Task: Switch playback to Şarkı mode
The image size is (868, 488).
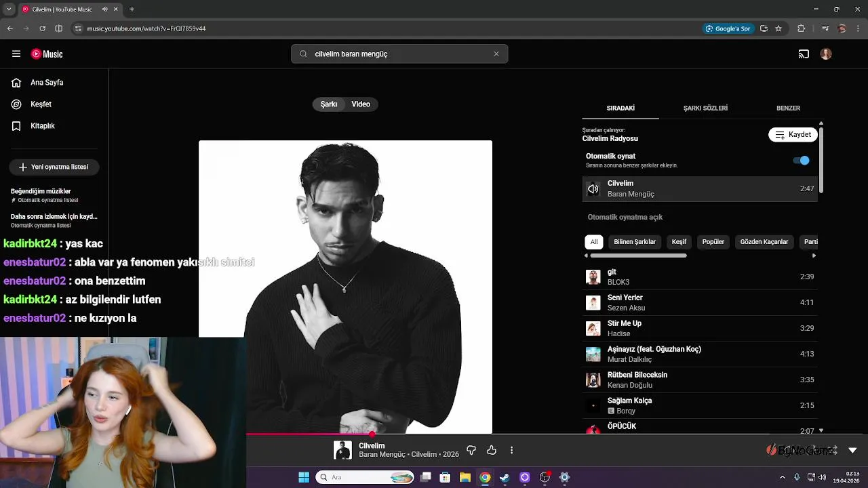Action: click(329, 104)
